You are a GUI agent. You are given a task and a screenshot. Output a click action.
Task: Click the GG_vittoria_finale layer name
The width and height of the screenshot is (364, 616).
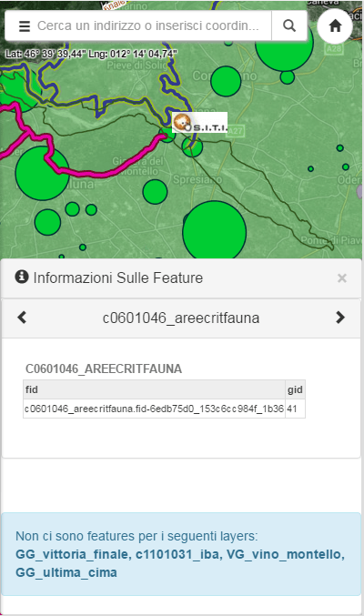[72, 554]
